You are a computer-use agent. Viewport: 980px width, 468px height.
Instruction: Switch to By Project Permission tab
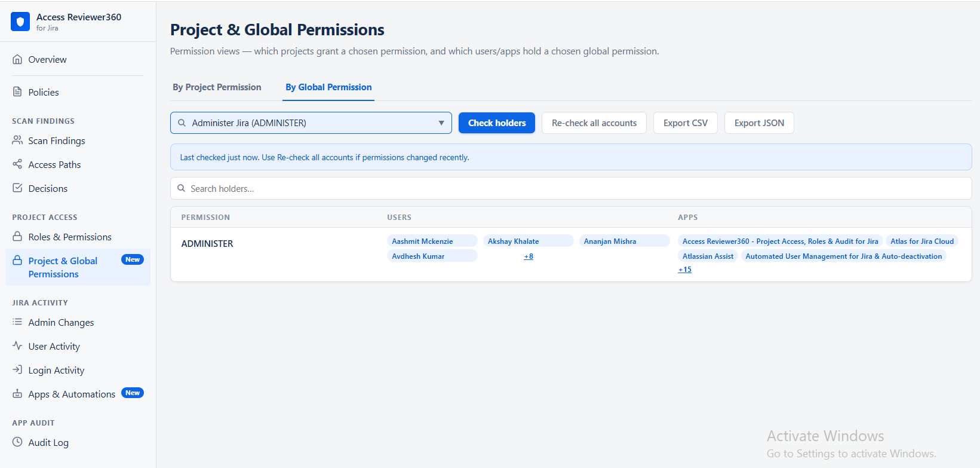click(x=217, y=87)
